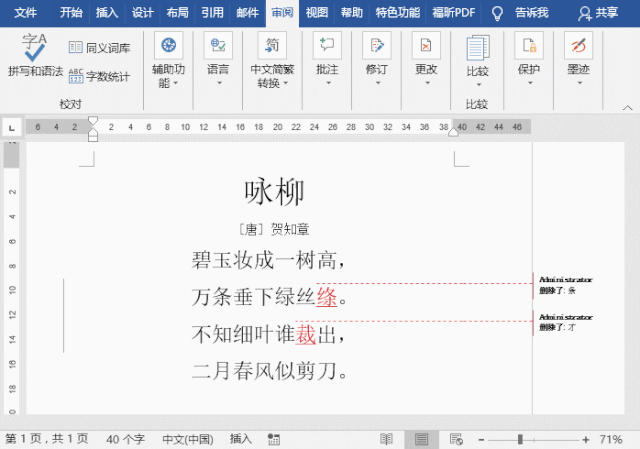Select the 审阅 (Review) tab
Viewport: 640px width, 449px height.
click(x=282, y=13)
